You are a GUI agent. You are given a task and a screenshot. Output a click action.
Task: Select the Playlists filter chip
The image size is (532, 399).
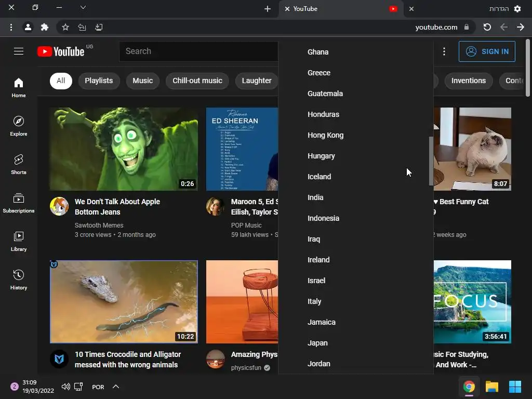coord(99,81)
